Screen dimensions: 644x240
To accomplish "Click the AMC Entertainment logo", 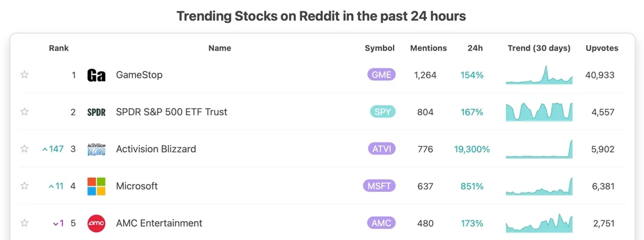I will coord(96,223).
